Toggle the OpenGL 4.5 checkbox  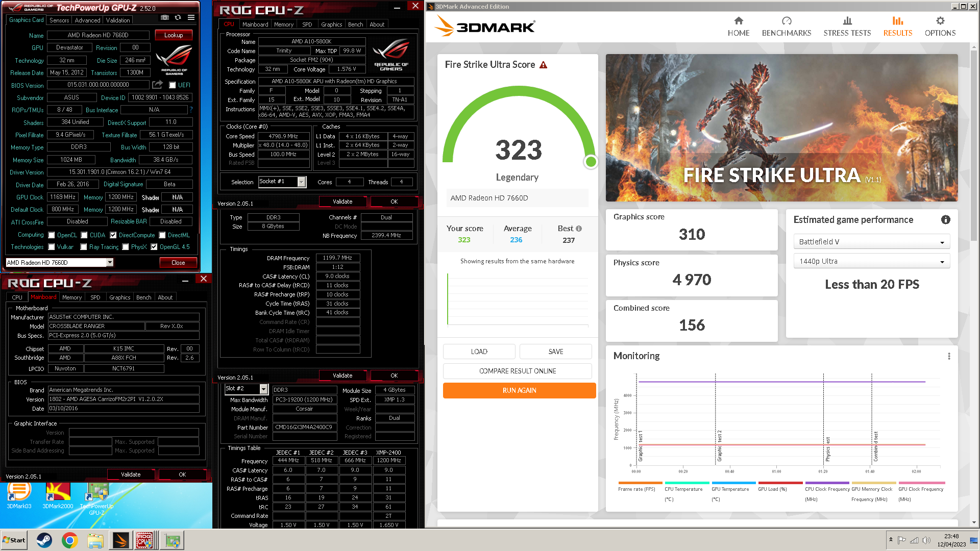(x=154, y=247)
